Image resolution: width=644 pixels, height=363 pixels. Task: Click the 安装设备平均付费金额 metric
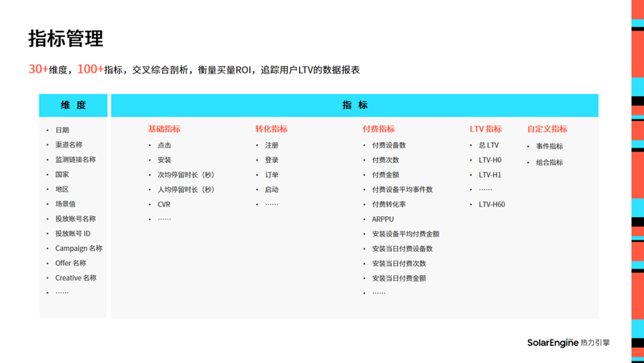(x=405, y=234)
